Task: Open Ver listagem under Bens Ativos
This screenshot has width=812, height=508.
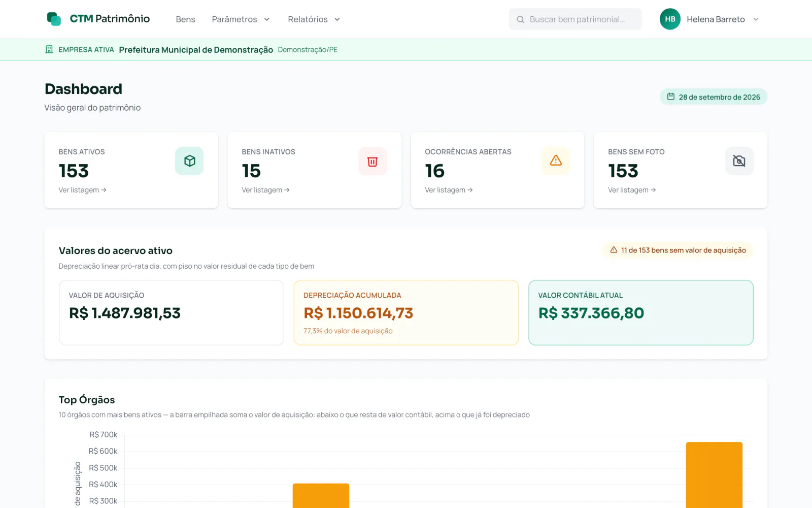Action: click(x=82, y=190)
